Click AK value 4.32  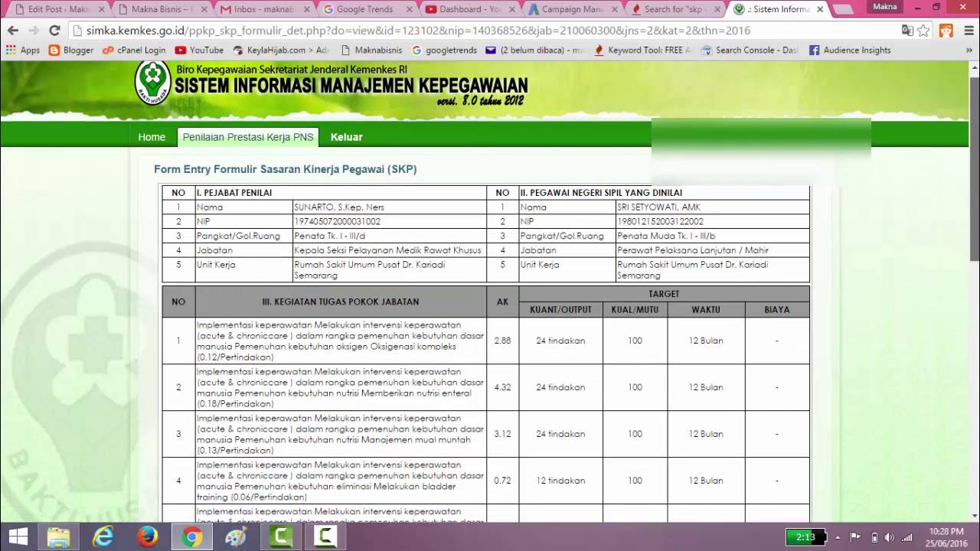(502, 387)
